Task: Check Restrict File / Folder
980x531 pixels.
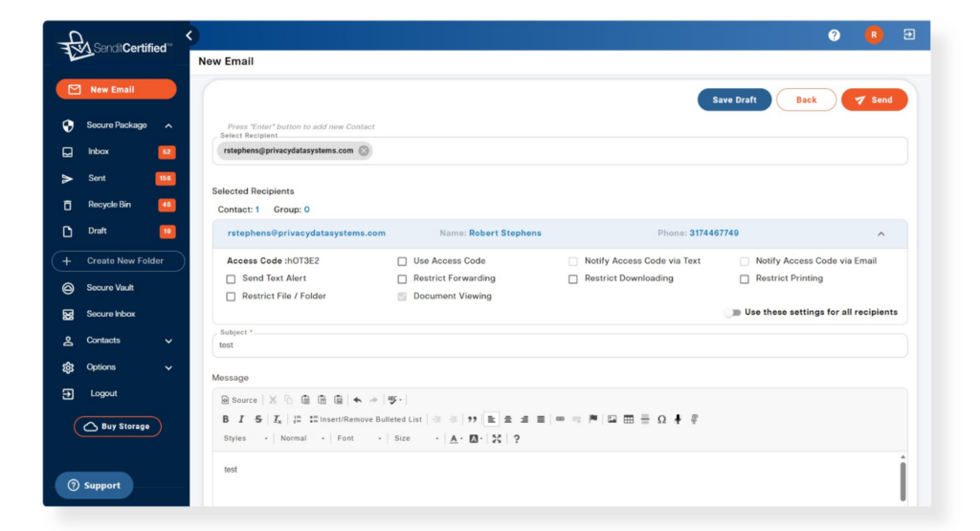Action: (x=231, y=296)
